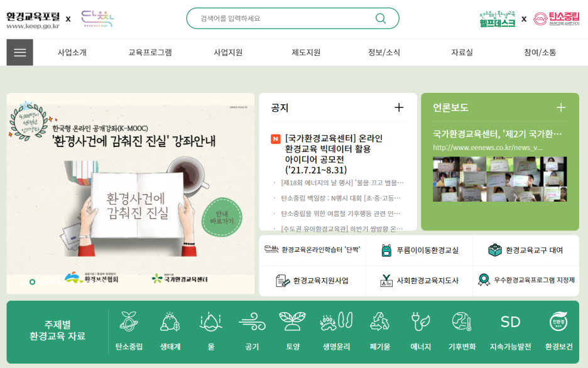Open the 교육프로그램 menu
The height and width of the screenshot is (368, 588).
point(150,53)
